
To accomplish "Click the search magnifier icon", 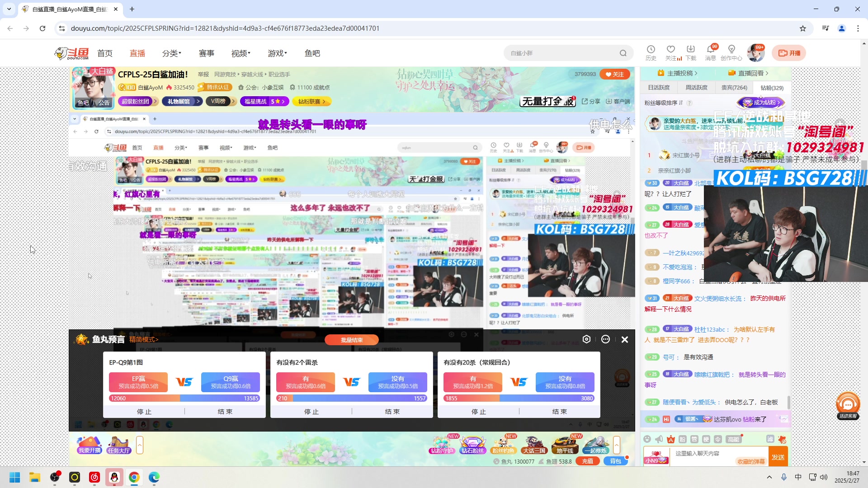I will [623, 53].
